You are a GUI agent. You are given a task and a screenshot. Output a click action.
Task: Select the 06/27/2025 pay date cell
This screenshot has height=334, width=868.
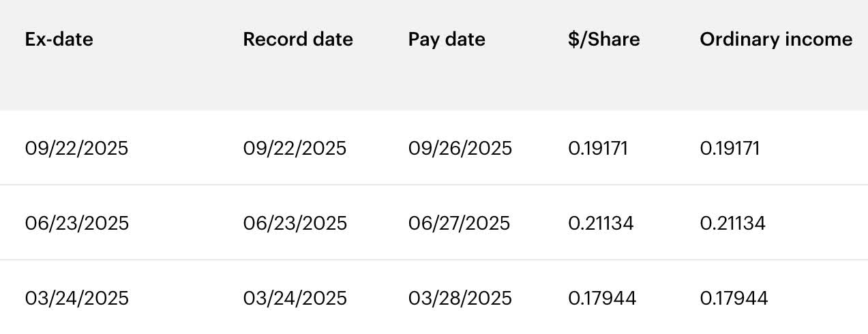click(x=459, y=223)
